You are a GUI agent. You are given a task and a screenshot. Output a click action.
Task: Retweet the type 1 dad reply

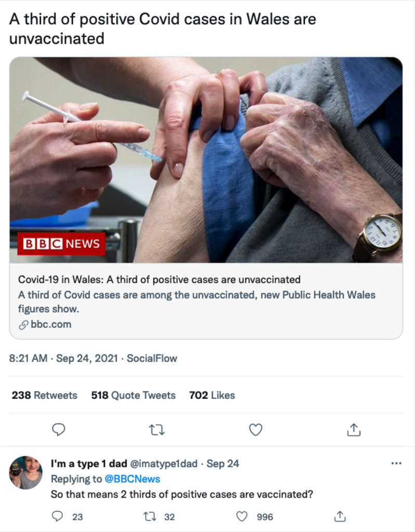(x=149, y=516)
